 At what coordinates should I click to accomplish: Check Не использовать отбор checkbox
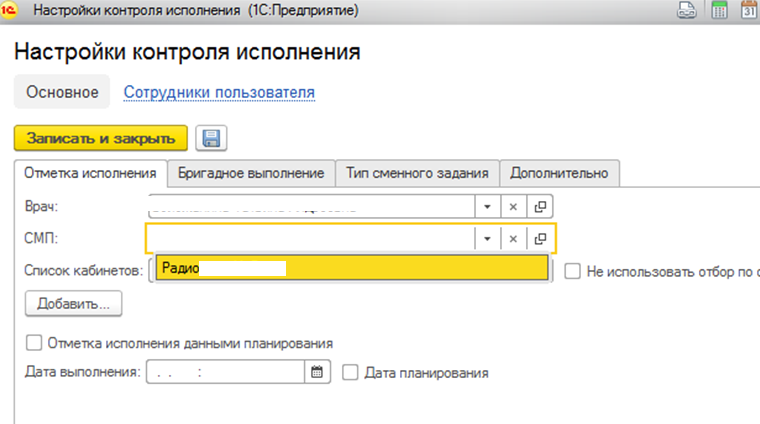pyautogui.click(x=573, y=270)
